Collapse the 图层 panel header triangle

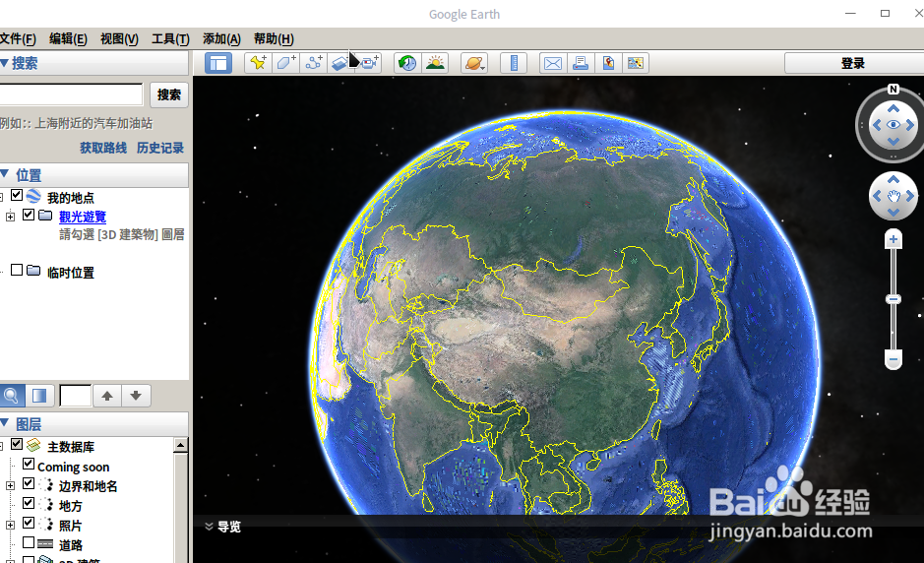(4, 422)
